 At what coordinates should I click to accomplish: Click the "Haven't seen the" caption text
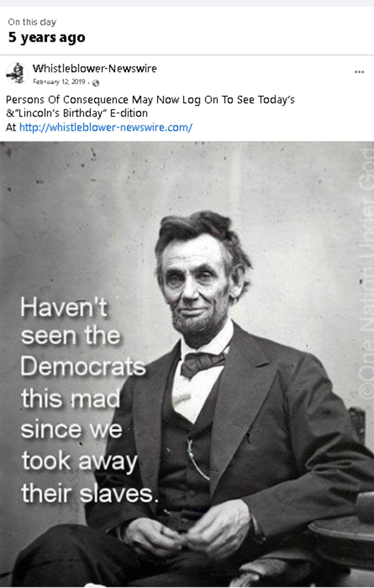(70, 321)
